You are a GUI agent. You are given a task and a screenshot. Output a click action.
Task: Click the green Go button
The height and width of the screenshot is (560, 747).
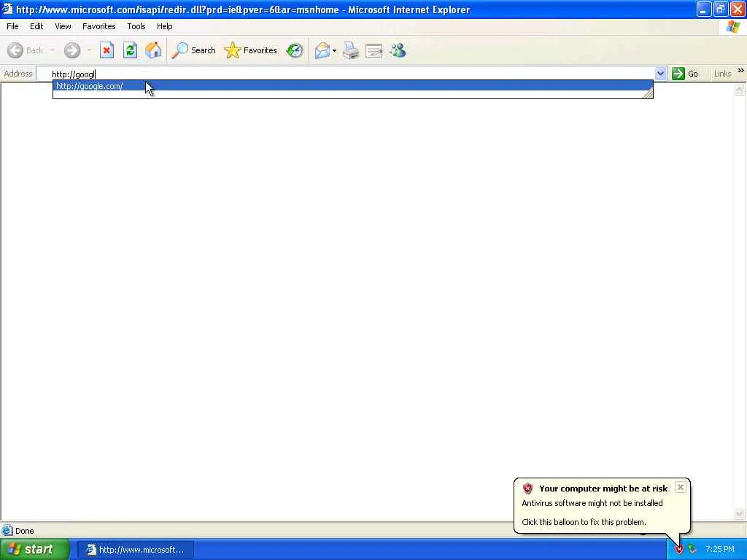tap(685, 74)
